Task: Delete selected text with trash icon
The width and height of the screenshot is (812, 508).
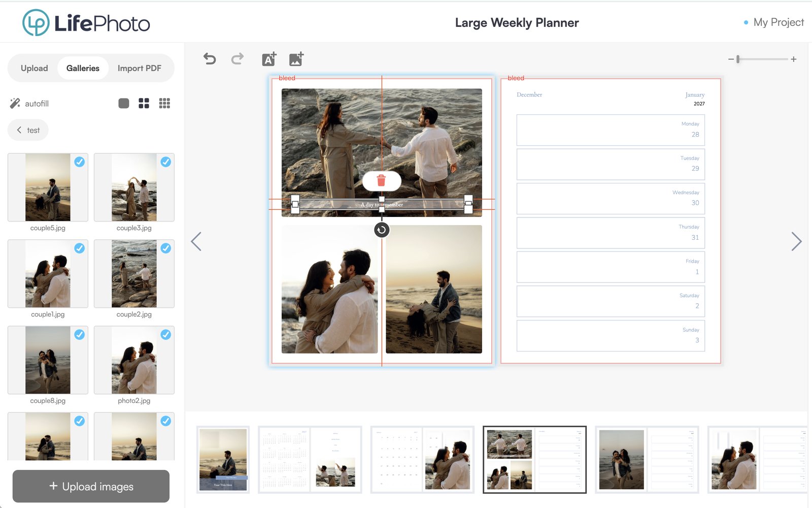Action: click(382, 180)
